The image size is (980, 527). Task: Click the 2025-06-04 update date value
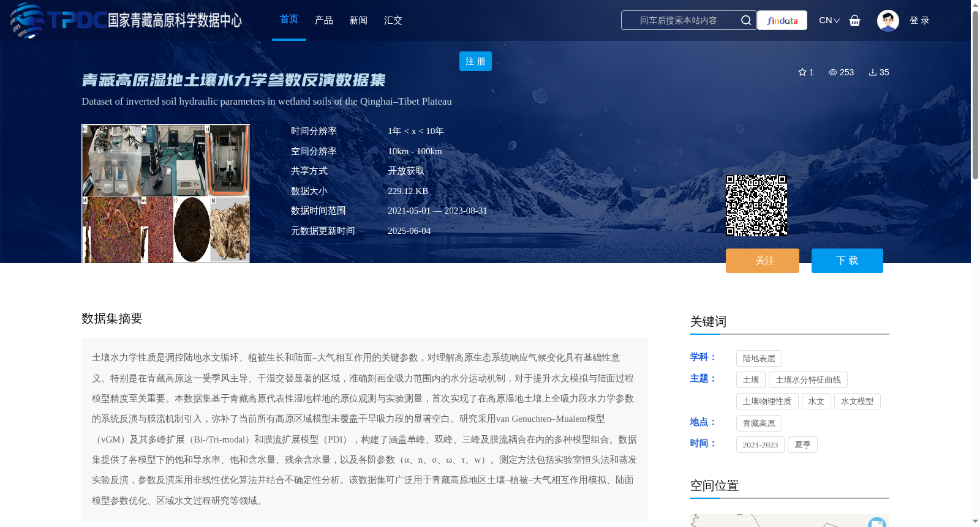point(409,231)
